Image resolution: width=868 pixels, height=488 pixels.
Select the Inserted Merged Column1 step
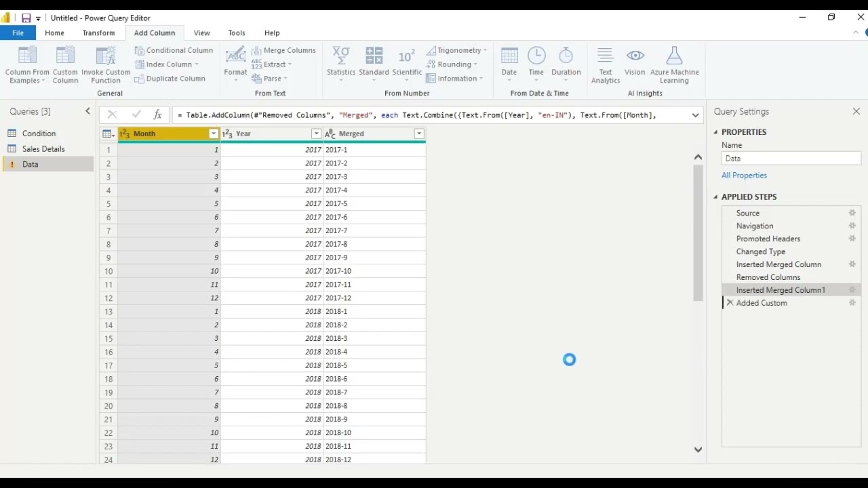point(791,290)
